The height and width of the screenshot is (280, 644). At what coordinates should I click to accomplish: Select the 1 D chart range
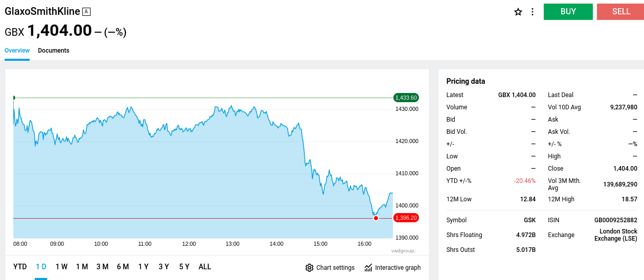click(41, 267)
